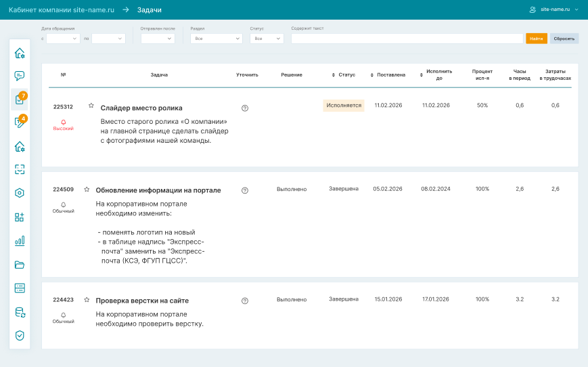
Task: Open the tasks icon with badge 7
Action: tap(20, 100)
